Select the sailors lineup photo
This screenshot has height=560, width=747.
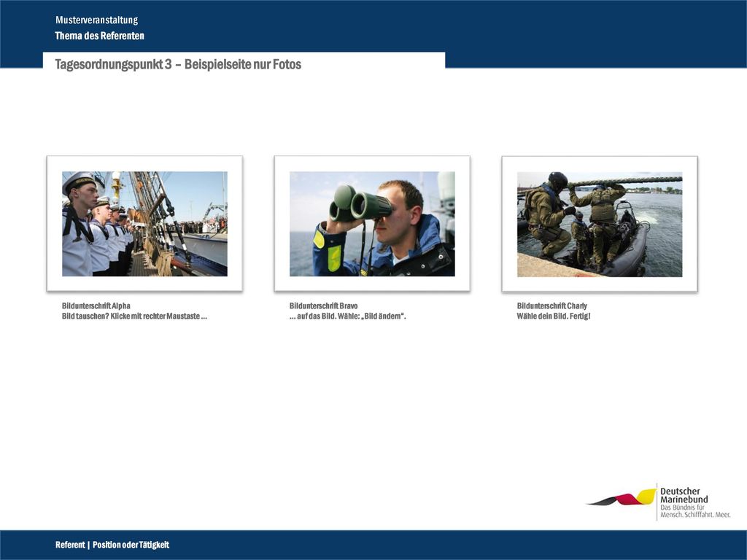pyautogui.click(x=145, y=224)
